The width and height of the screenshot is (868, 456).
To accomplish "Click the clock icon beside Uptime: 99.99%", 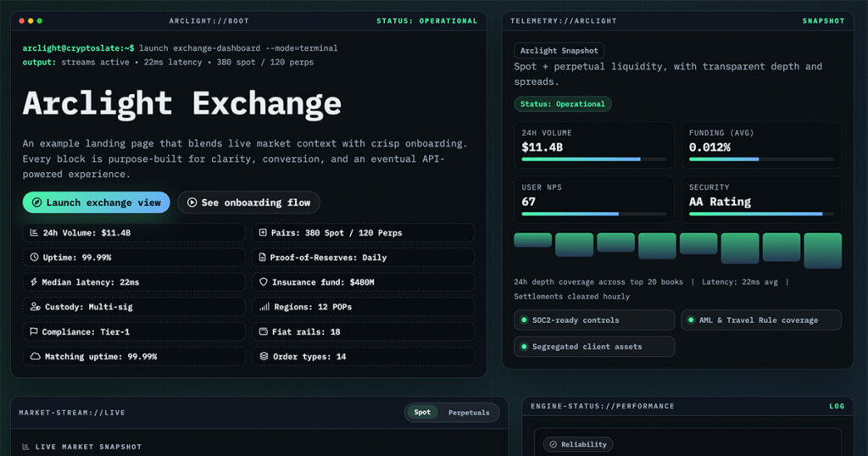I will [34, 258].
